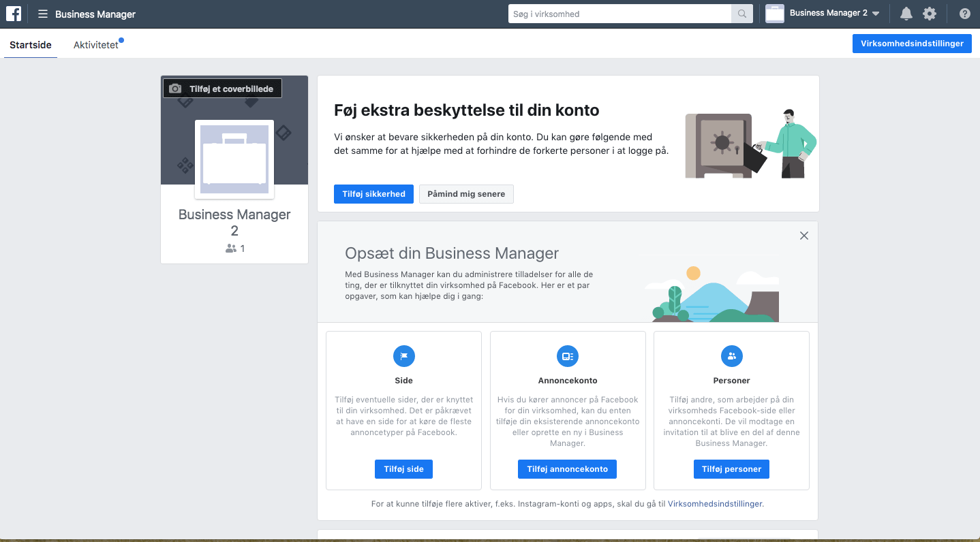Open the notifications bell
This screenshot has width=980, height=542.
(906, 14)
